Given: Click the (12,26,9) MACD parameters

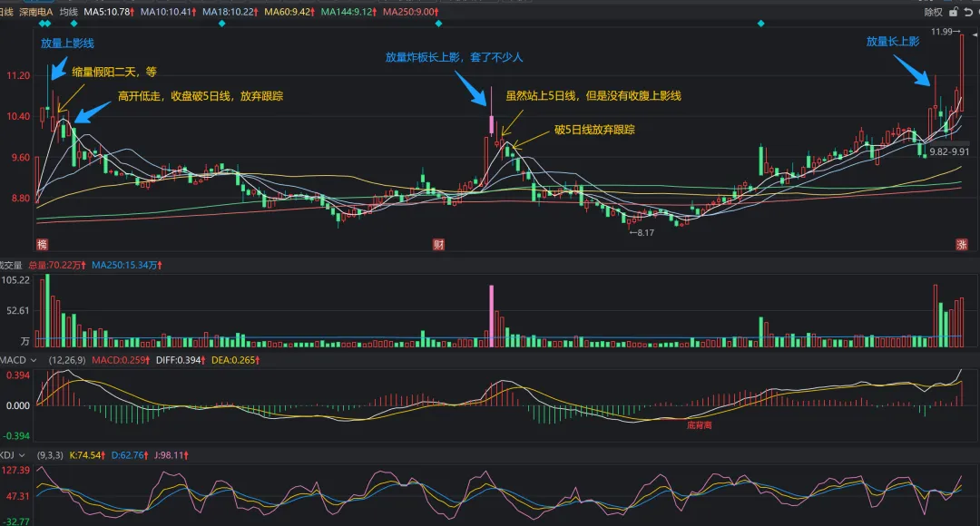Looking at the screenshot, I should [67, 360].
